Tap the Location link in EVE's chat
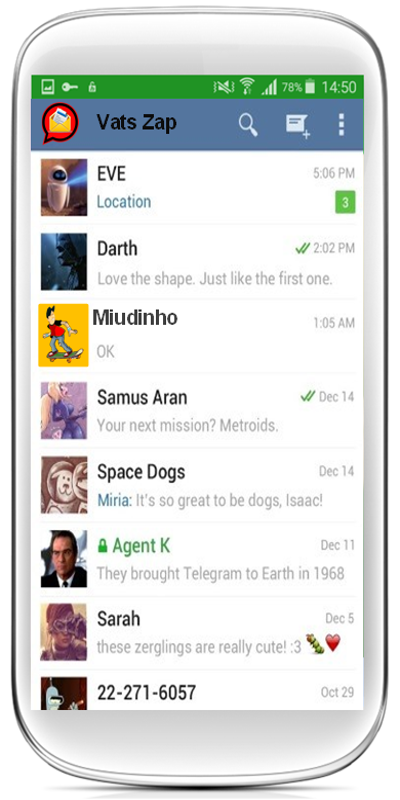Image resolution: width=400 pixels, height=800 pixels. [124, 202]
